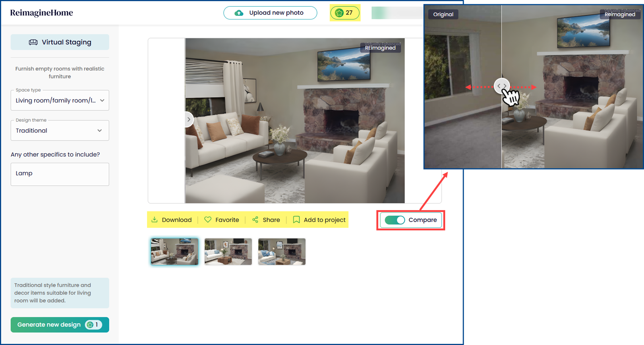Screen dimensions: 644x345
Task: Click the download arrow icon
Action: coord(155,220)
